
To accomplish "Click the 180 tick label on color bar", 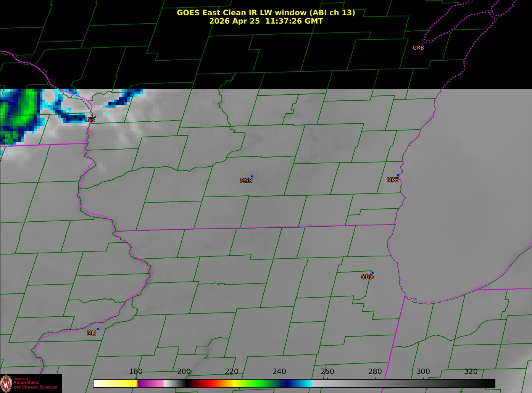I will coord(136,371).
